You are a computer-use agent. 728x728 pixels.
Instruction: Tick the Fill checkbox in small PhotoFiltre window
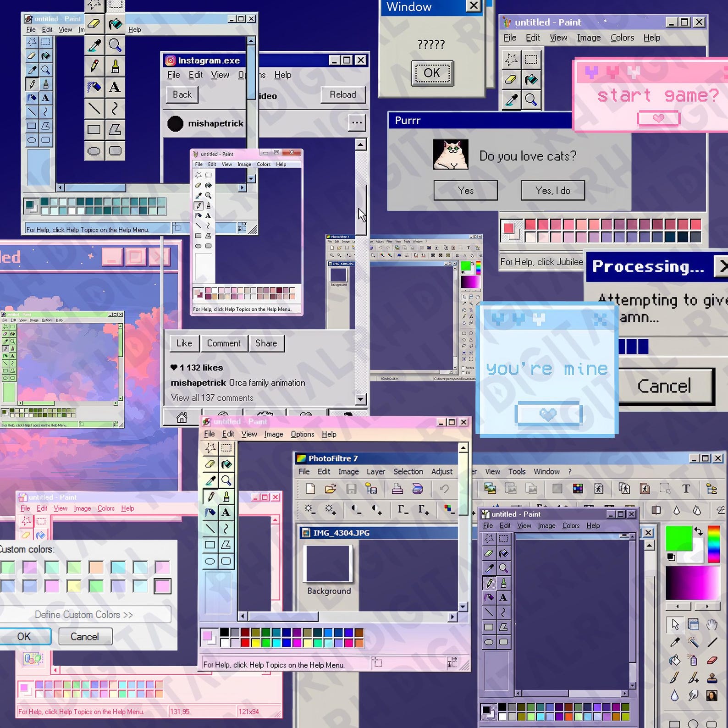(x=463, y=373)
